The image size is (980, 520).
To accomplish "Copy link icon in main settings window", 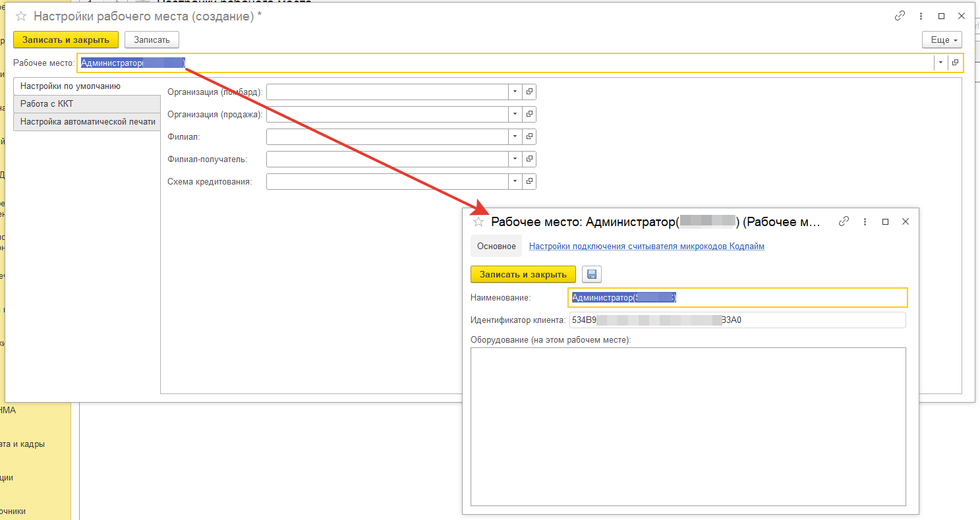I will pyautogui.click(x=900, y=16).
